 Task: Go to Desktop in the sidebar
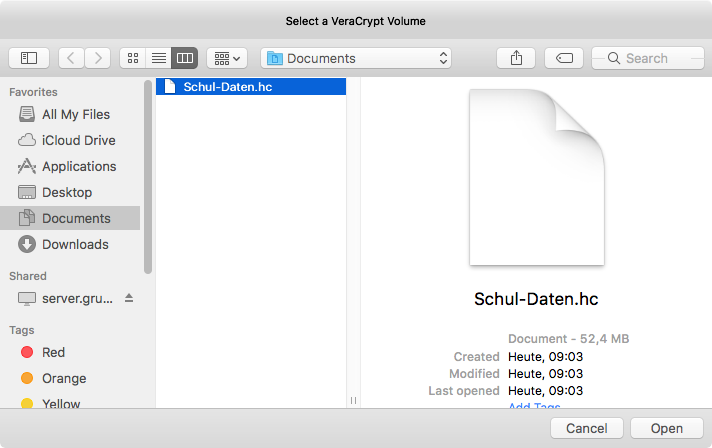pos(66,192)
